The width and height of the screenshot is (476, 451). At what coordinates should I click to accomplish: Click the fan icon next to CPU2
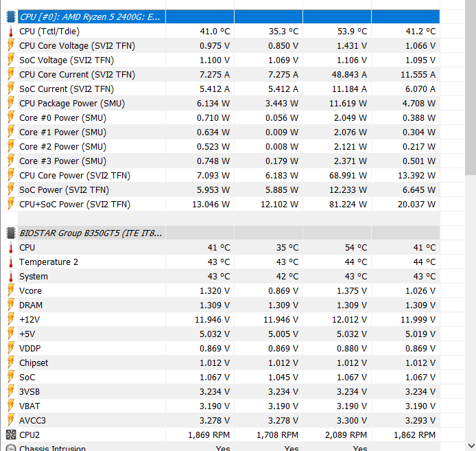[x=10, y=435]
